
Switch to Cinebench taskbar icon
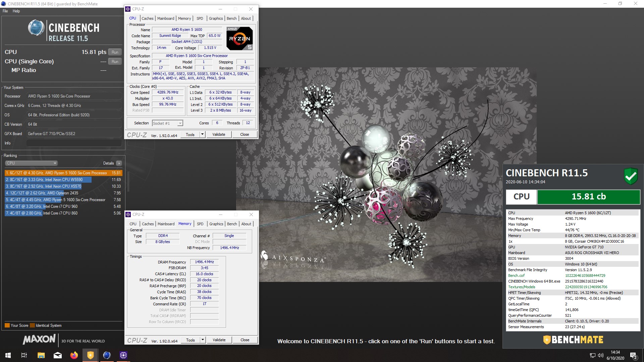tap(107, 355)
